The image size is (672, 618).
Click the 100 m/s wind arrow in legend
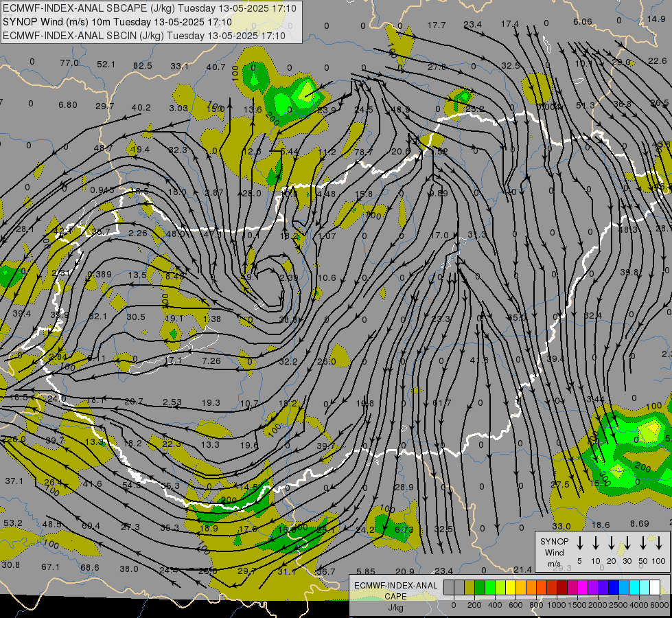659,543
